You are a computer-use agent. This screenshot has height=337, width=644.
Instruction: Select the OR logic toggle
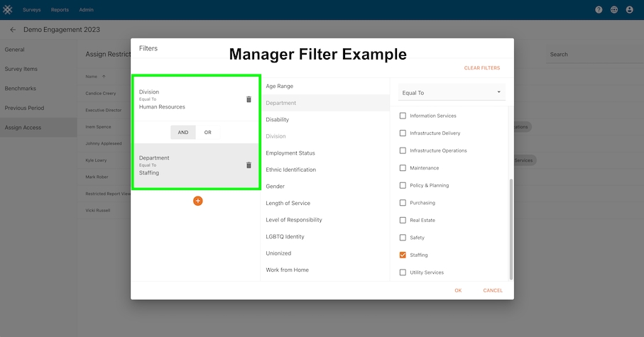point(207,132)
